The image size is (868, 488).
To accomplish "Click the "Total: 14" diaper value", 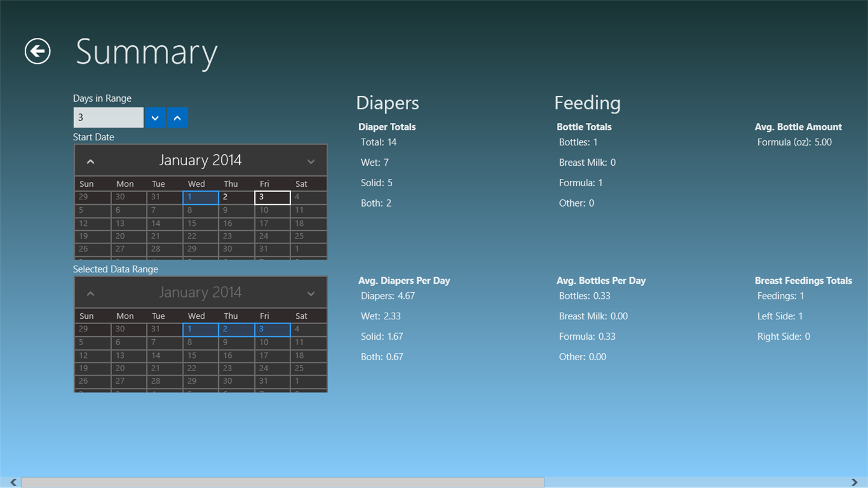I will [x=379, y=142].
